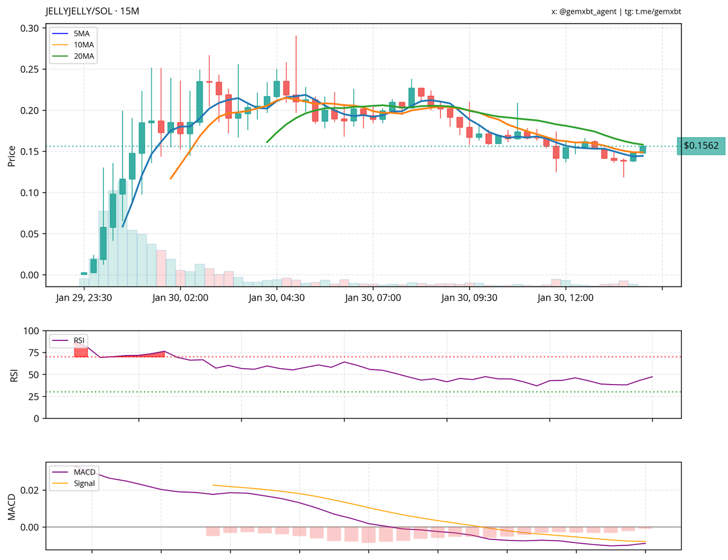Click the 0.20 tick on Price axis

click(x=30, y=110)
